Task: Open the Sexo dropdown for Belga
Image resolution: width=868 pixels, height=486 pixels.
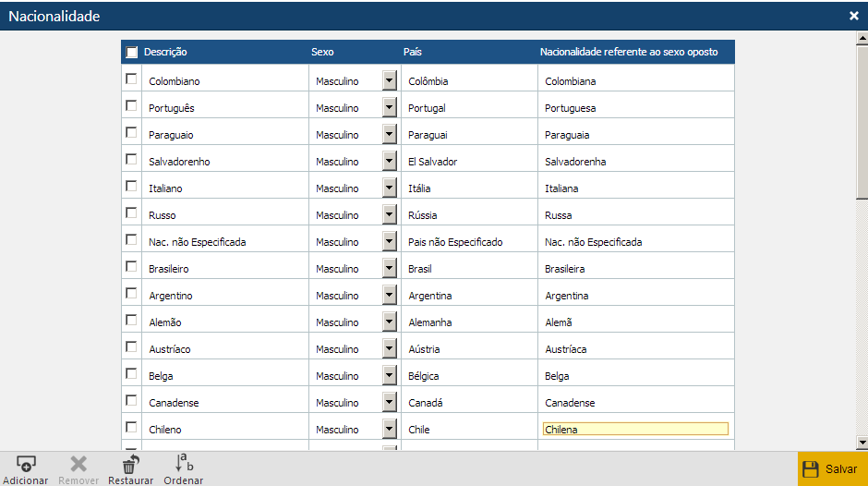Action: 389,375
